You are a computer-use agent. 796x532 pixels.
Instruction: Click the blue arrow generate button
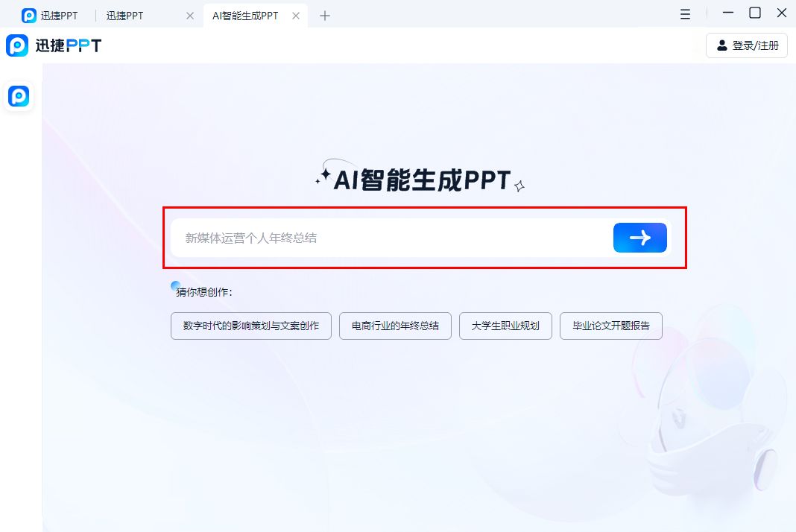[x=639, y=238]
